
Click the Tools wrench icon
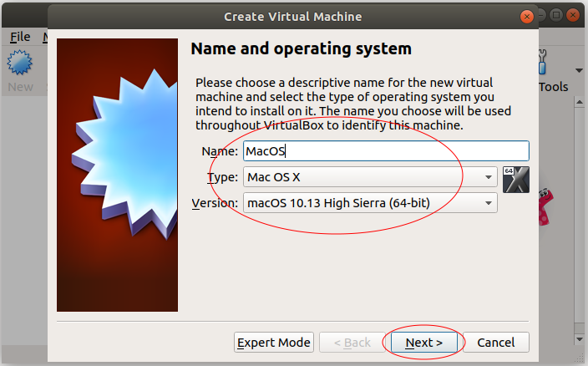(x=542, y=62)
